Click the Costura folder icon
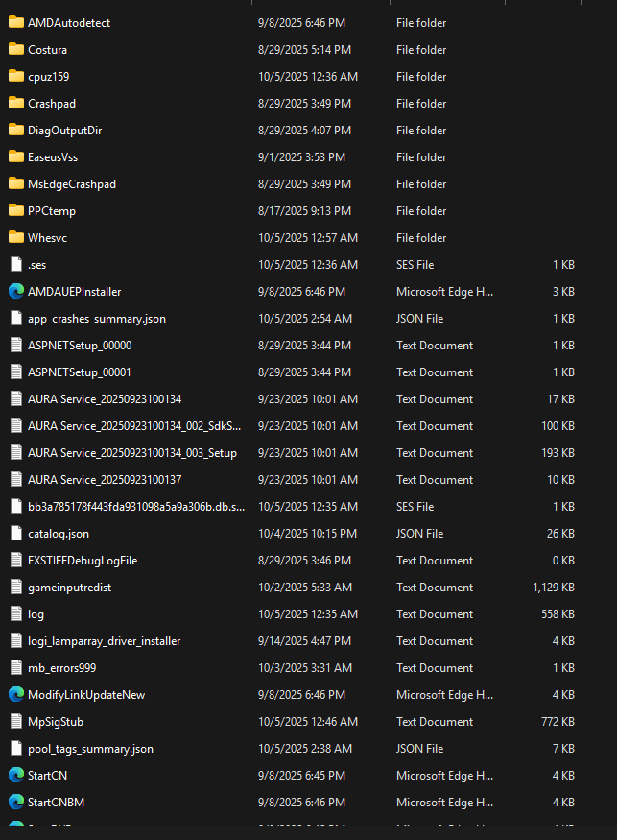The width and height of the screenshot is (617, 840). tap(16, 49)
